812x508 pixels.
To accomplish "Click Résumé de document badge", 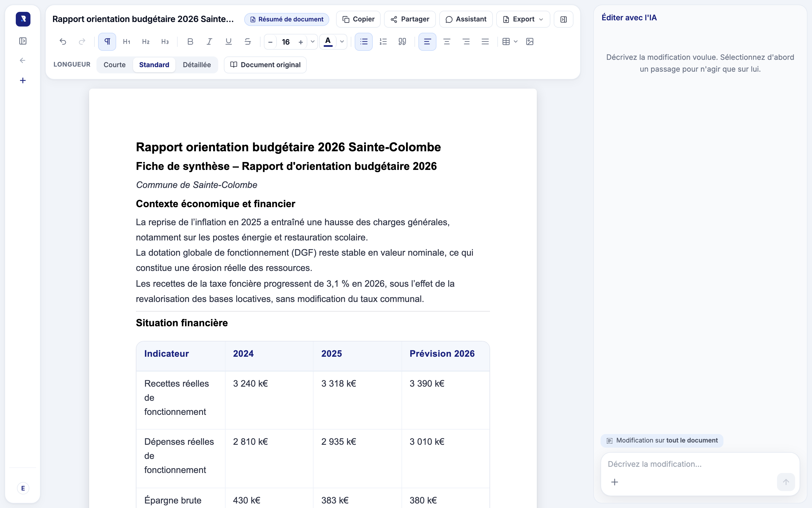I will pyautogui.click(x=286, y=19).
